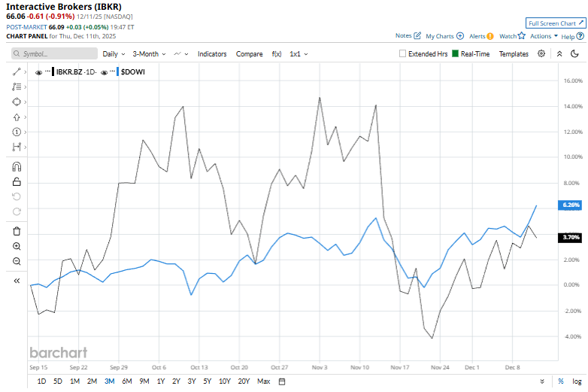Select the 1M range tab
Image resolution: width=588 pixels, height=392 pixels.
(74, 381)
